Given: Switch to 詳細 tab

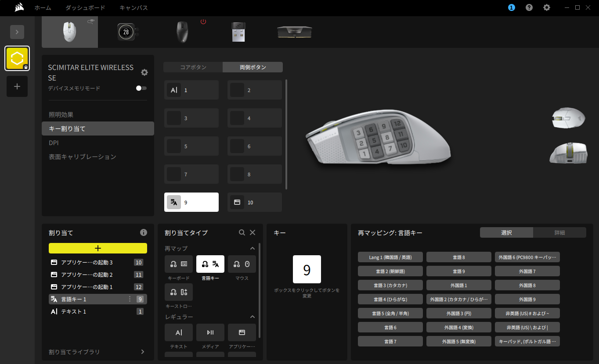Looking at the screenshot, I should coord(559,232).
